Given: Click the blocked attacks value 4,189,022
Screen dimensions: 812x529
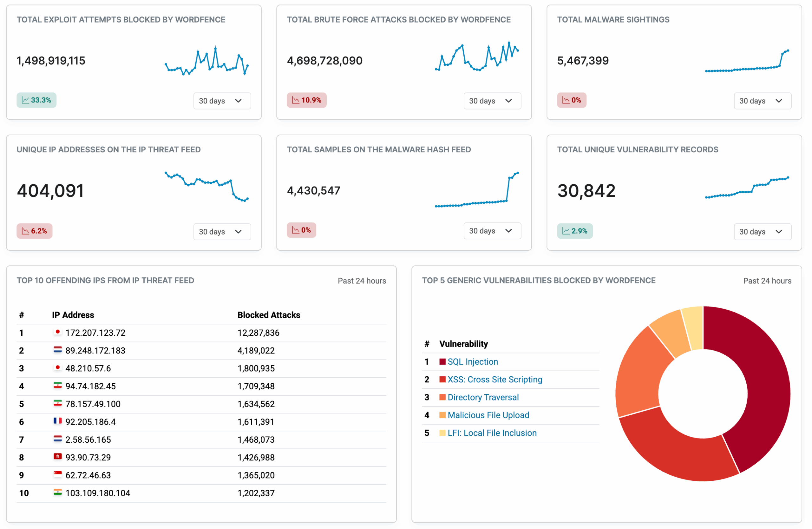Looking at the screenshot, I should [256, 351].
